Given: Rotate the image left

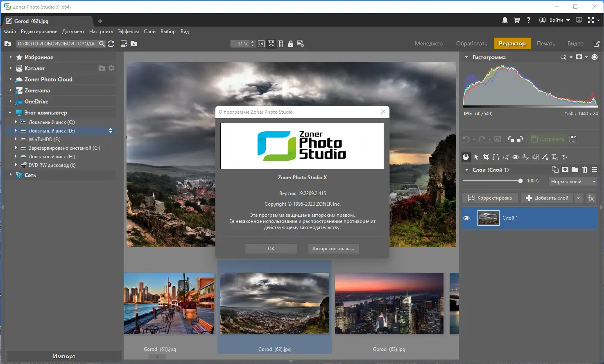Looking at the screenshot, I should [511, 139].
